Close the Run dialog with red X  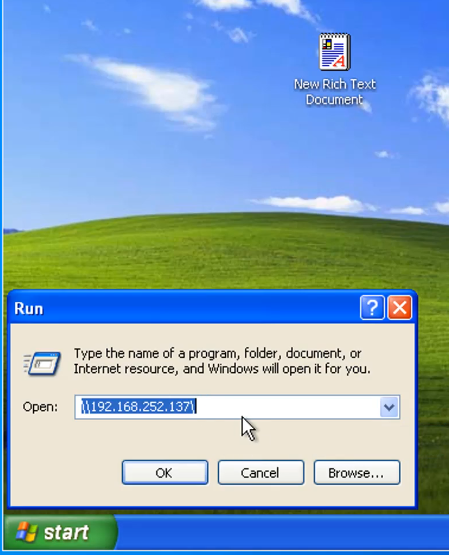pos(399,308)
